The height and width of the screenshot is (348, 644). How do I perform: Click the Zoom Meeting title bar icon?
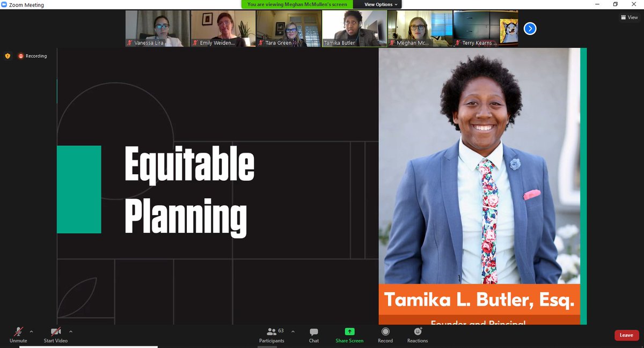(4, 5)
